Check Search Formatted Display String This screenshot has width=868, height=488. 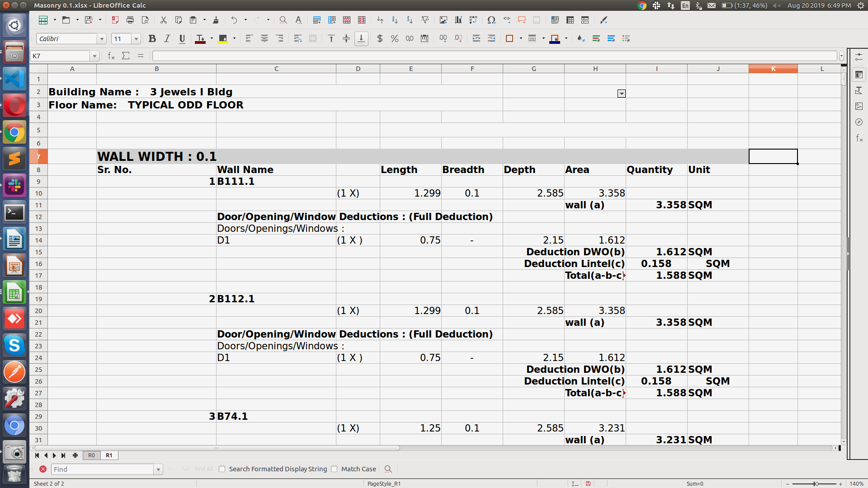point(222,469)
